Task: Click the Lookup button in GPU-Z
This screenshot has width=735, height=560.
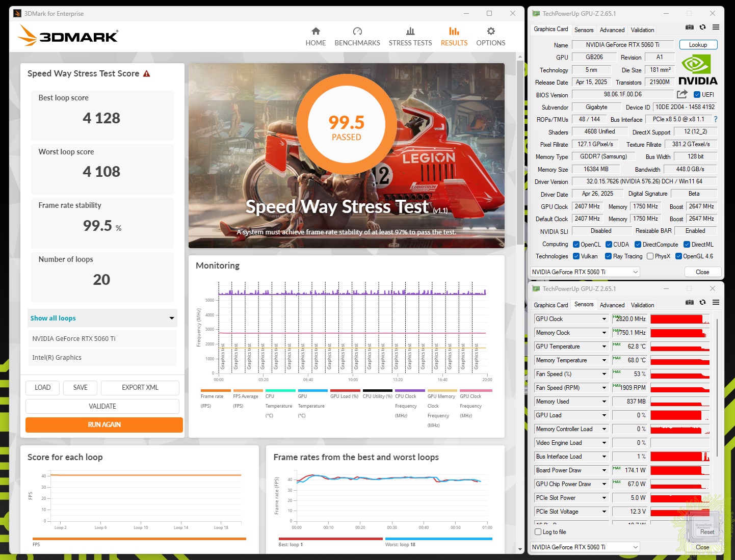Action: (x=698, y=45)
